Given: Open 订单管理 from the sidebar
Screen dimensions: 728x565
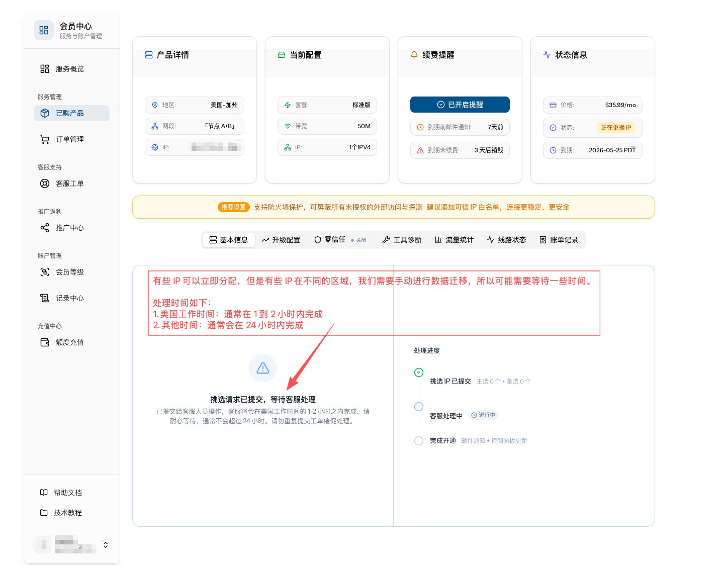Looking at the screenshot, I should coord(71,139).
